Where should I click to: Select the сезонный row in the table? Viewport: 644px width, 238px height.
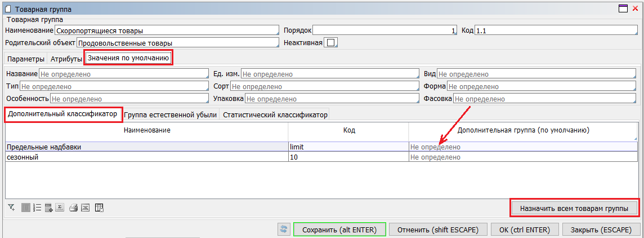tap(146, 157)
